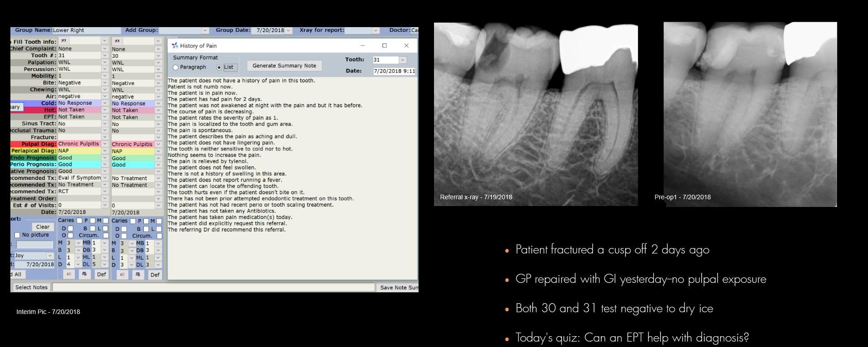Click the Generate Summary Note button
Image resolution: width=868 pixels, height=347 pixels.
point(284,66)
